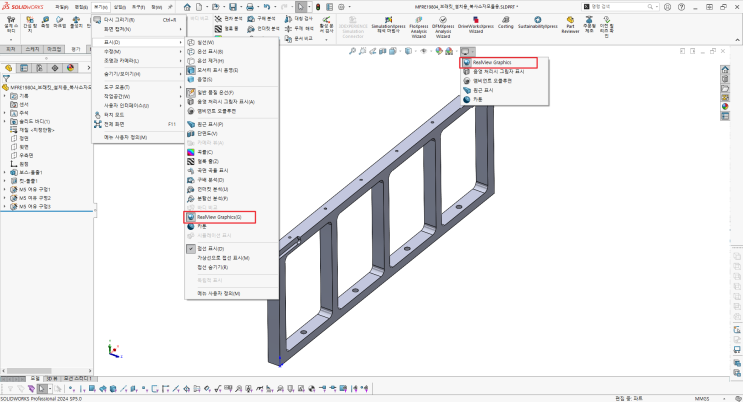Launch the DFMXpress Analysis Wizard
743x402 pixels.
443,27
